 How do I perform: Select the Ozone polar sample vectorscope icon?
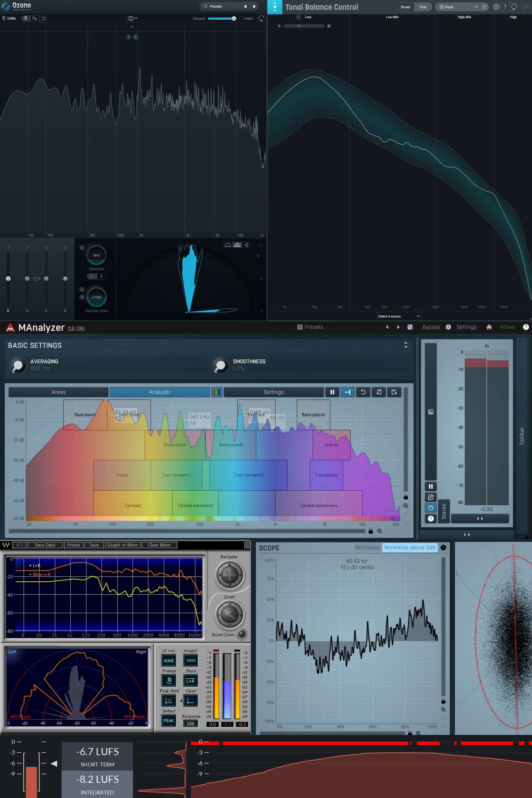click(228, 245)
